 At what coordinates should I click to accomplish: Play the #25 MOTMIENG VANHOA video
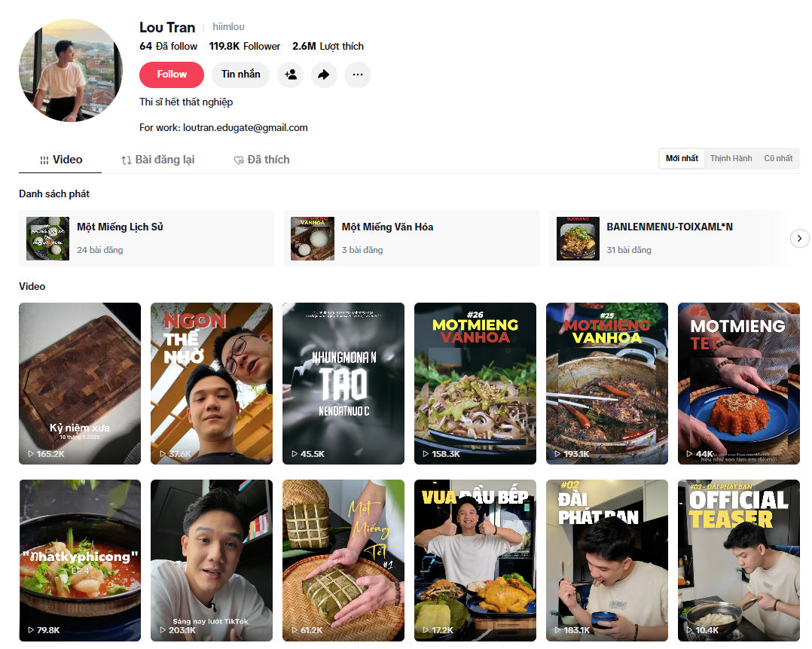(607, 383)
